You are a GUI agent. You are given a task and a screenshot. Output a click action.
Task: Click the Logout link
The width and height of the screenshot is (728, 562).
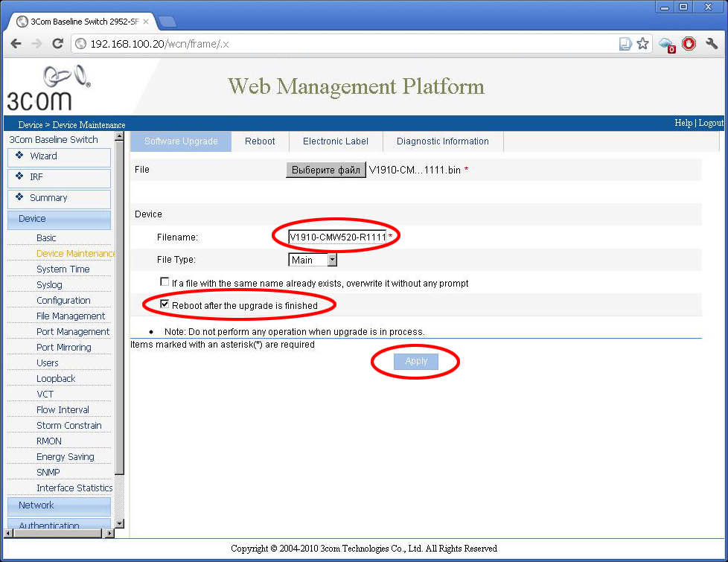[711, 123]
